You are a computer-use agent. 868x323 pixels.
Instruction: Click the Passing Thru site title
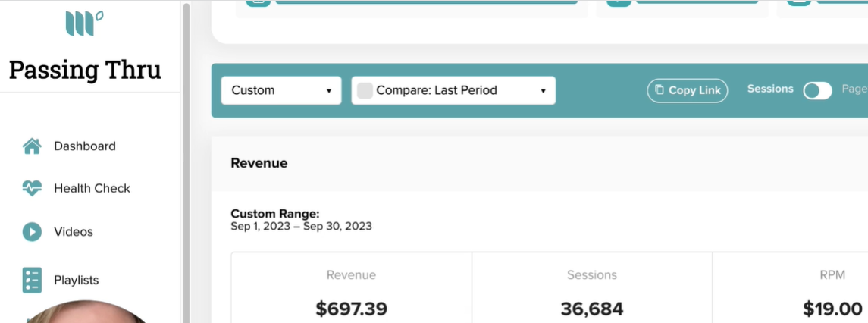tap(85, 71)
